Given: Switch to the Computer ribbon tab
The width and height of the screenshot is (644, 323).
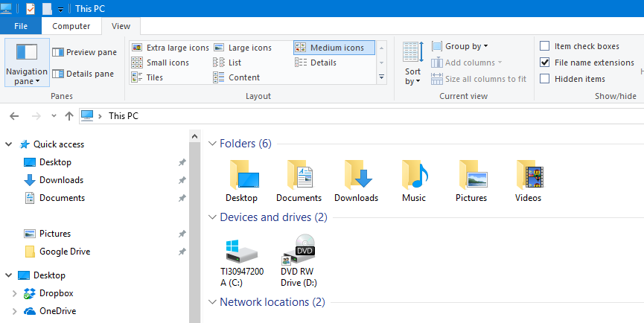Looking at the screenshot, I should tap(71, 26).
